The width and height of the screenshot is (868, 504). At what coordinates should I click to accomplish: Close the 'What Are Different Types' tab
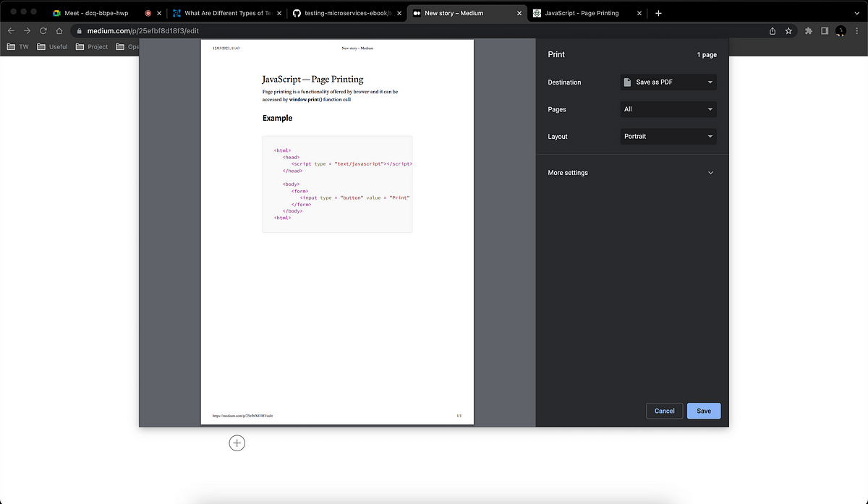pos(278,13)
